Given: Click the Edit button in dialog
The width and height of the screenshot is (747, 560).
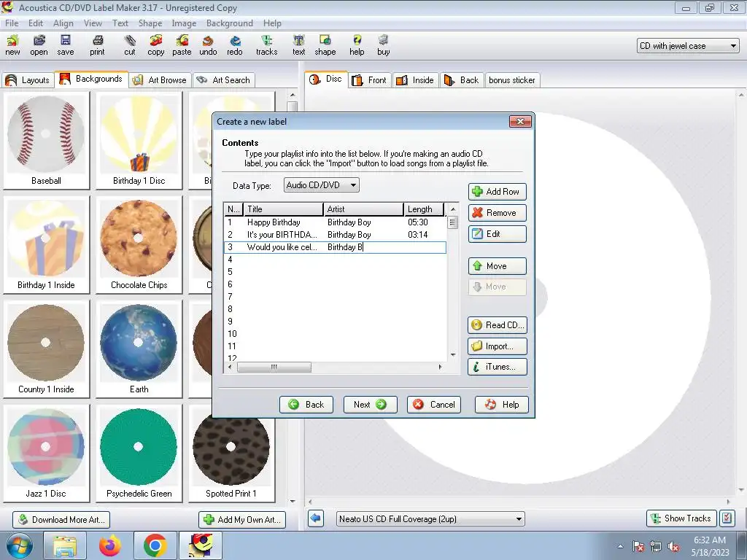Looking at the screenshot, I should [x=497, y=234].
